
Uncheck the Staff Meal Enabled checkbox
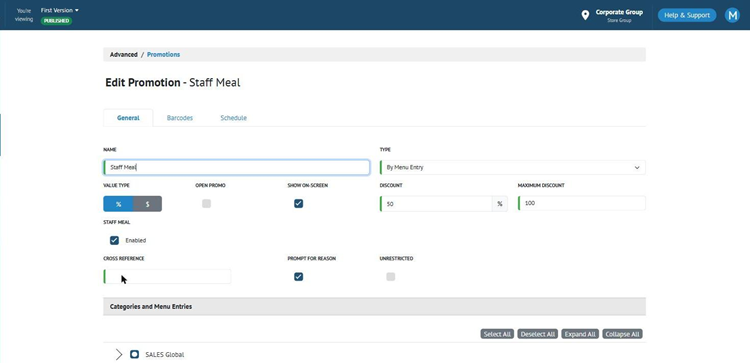(x=114, y=240)
